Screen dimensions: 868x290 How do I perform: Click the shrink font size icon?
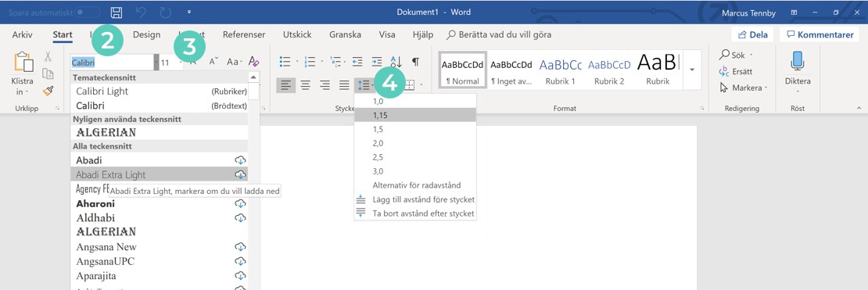point(213,61)
